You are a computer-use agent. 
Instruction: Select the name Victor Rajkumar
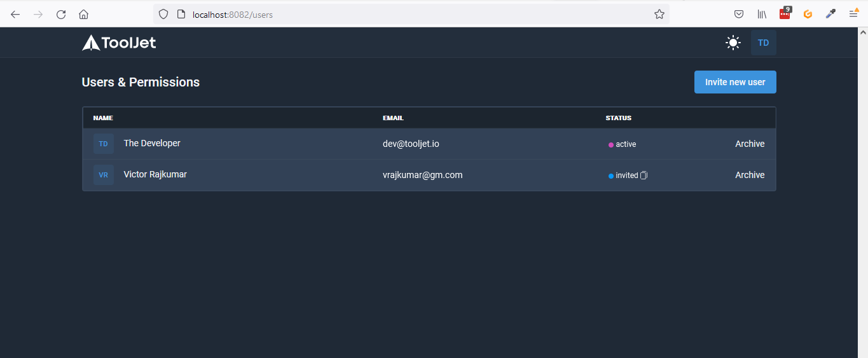coord(155,174)
